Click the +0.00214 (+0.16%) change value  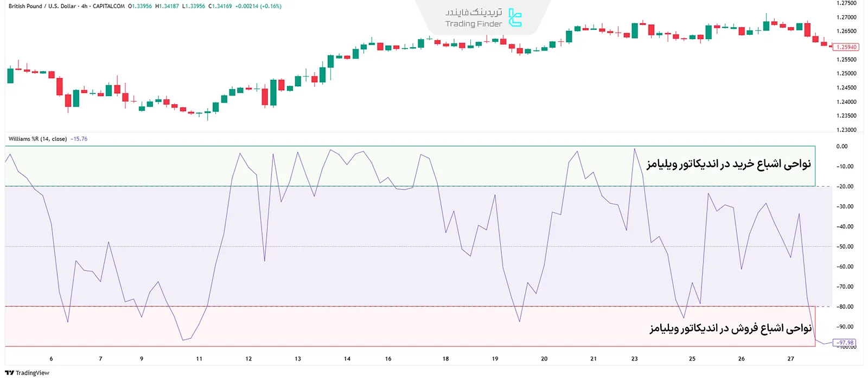258,7
